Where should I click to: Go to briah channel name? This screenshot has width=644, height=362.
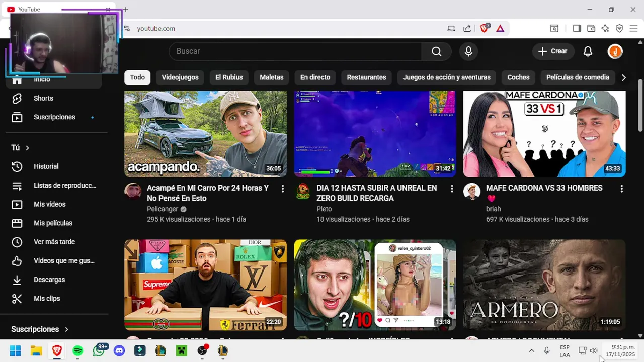pos(494,209)
